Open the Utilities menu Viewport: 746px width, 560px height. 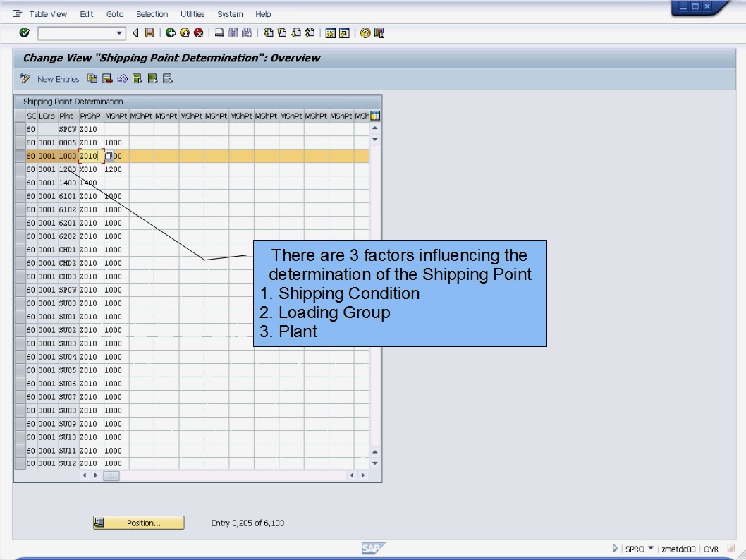(x=192, y=14)
